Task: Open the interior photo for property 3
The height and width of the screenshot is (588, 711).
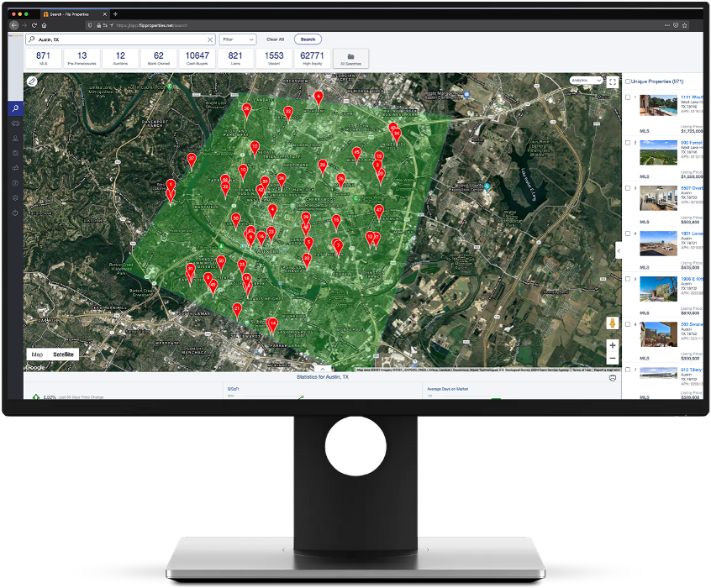Action: (658, 198)
